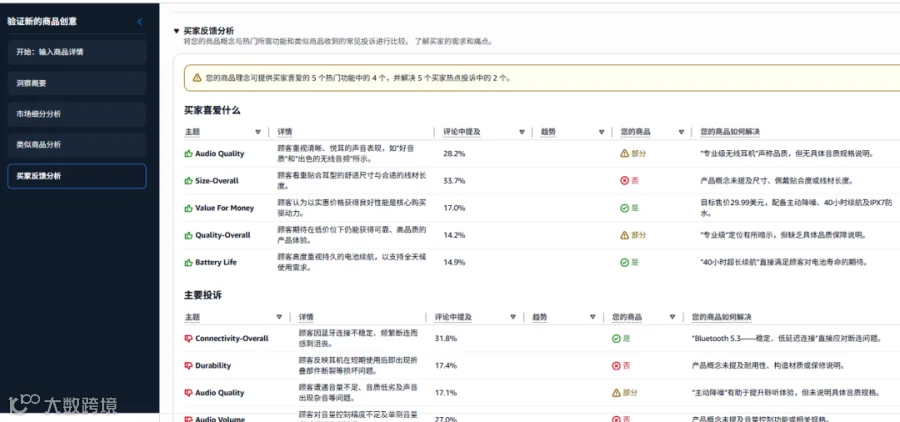This screenshot has height=422, width=900.
Task: Click 您的商品如何解决 column header in 买家喜爱什么 table
Action: [x=730, y=132]
